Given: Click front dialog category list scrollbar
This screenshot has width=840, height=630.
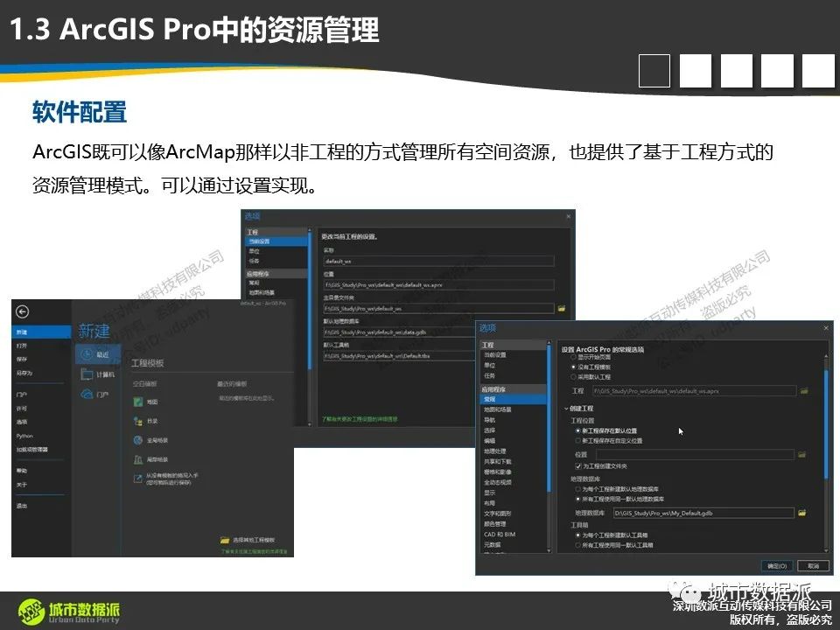Looking at the screenshot, I should (x=549, y=418).
